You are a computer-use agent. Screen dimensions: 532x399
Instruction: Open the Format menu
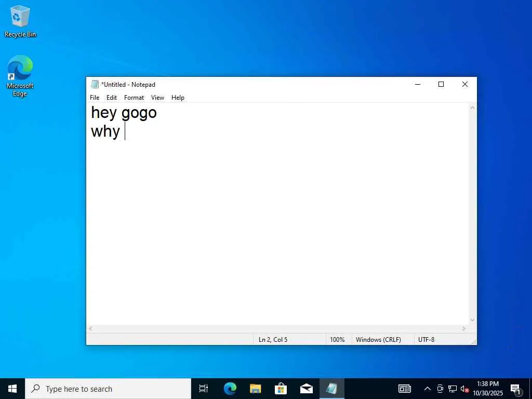tap(134, 98)
